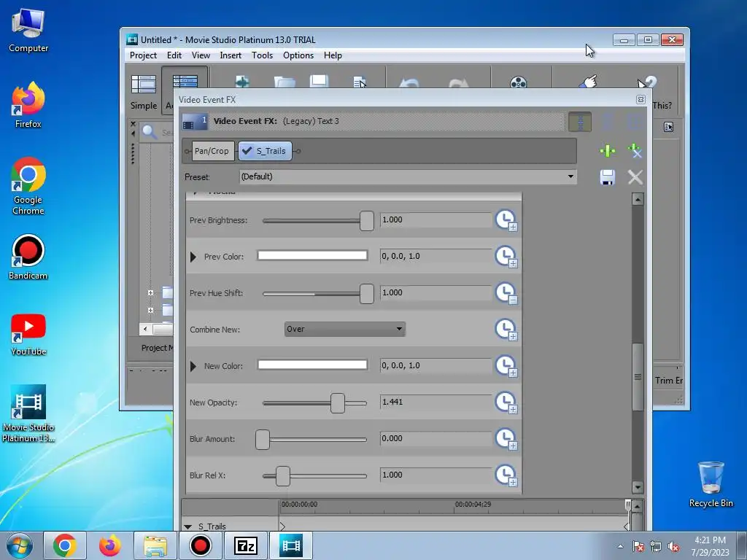This screenshot has height=560, width=747.
Task: Open 7-Zip from the taskbar
Action: point(246,545)
